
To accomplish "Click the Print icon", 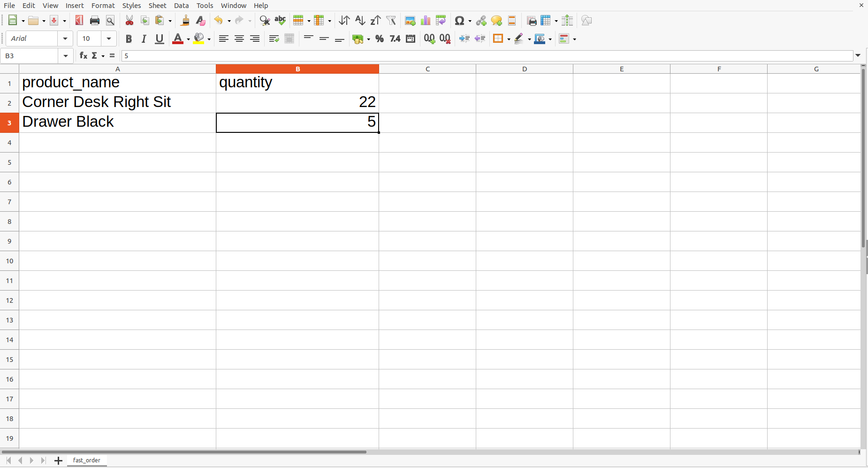I will pyautogui.click(x=95, y=20).
